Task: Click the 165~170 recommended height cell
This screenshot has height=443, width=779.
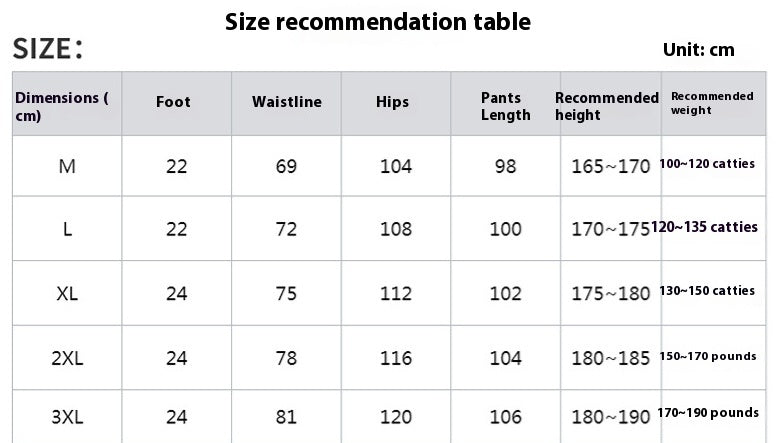Action: tap(610, 167)
